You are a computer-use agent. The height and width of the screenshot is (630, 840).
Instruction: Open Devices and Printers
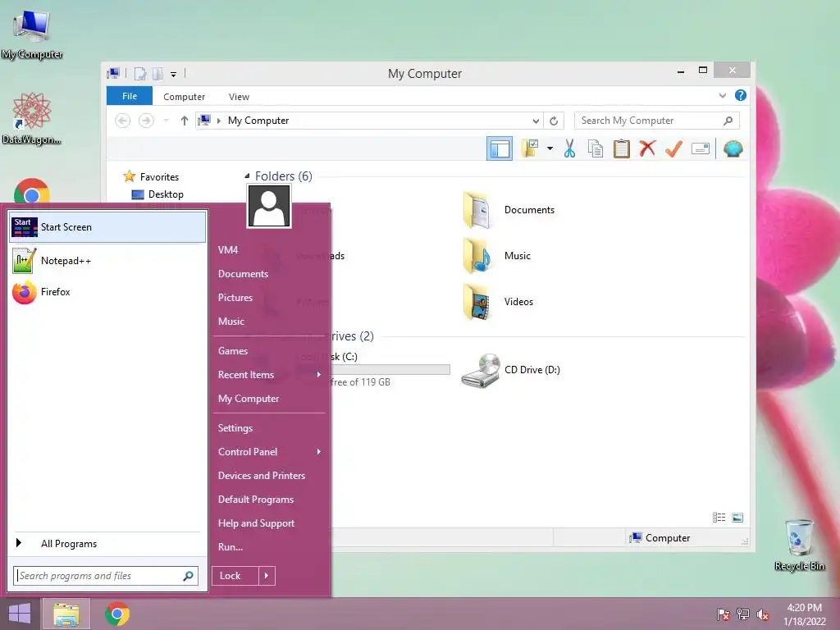point(262,476)
